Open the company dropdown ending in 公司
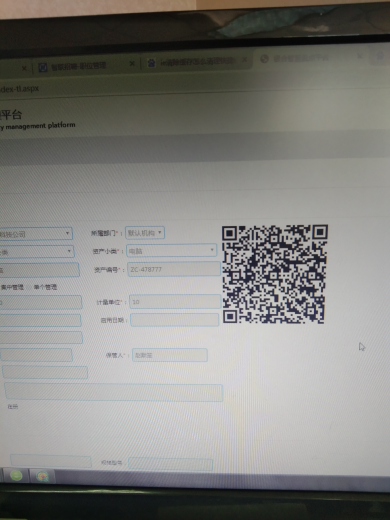 (x=36, y=234)
